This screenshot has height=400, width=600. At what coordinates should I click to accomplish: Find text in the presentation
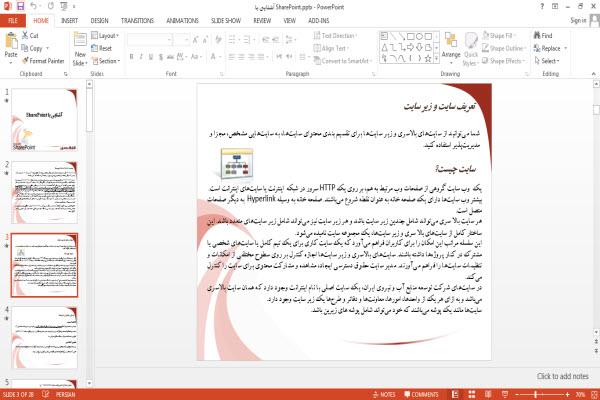point(543,36)
